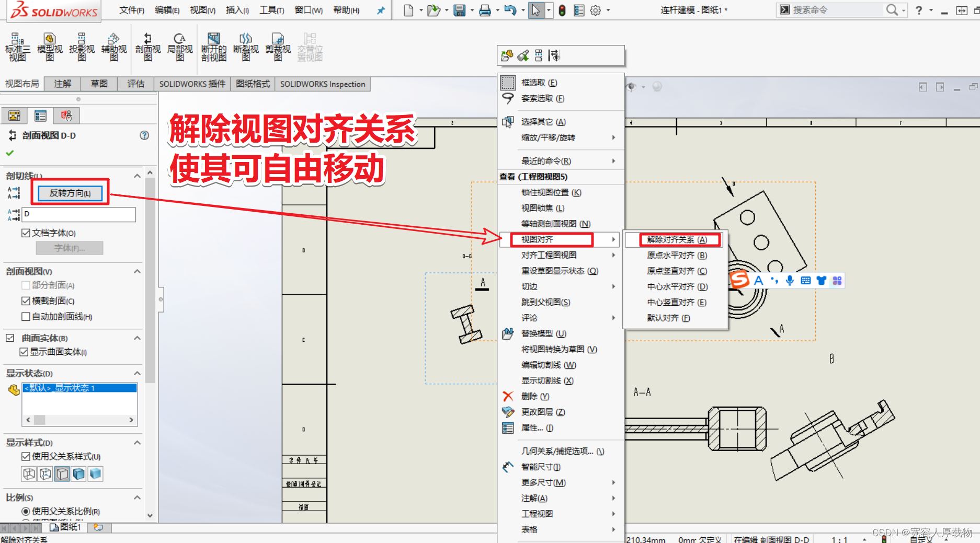Click the search commands field

coord(836,10)
